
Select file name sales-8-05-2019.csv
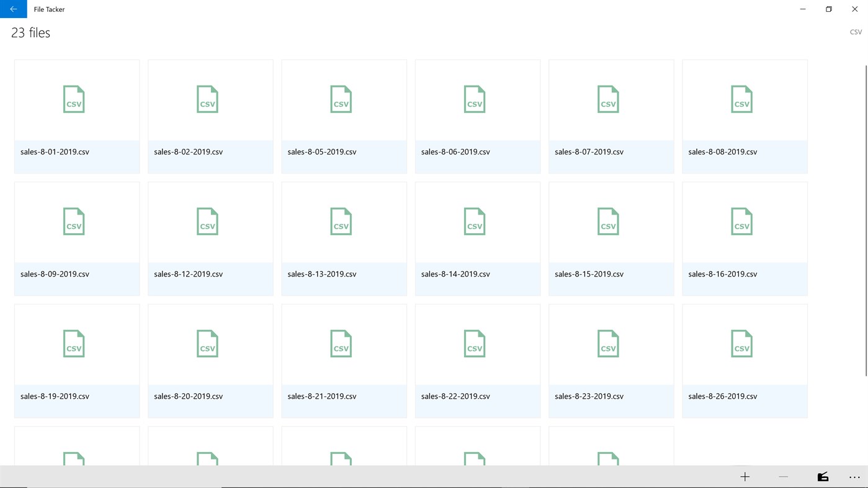(322, 152)
